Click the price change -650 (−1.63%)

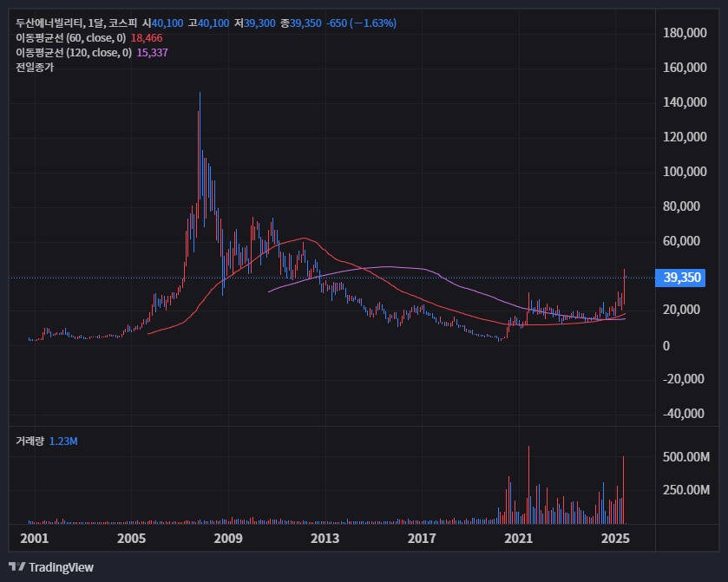361,23
